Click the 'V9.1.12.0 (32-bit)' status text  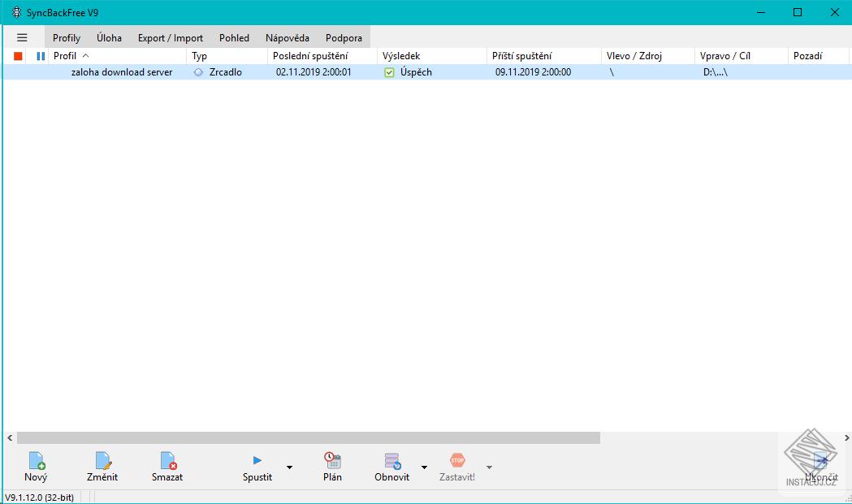(39, 498)
